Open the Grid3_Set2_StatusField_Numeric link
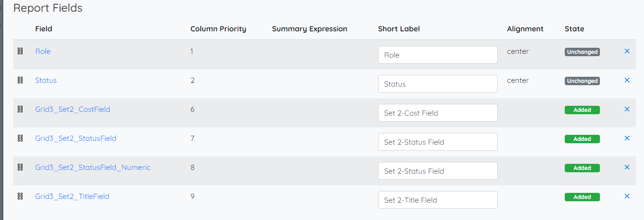644x220 pixels. point(93,168)
